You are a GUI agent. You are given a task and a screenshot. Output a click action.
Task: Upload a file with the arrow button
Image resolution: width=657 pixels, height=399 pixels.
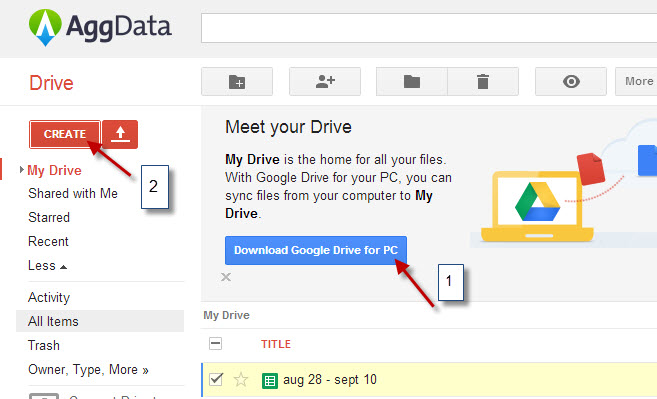(x=120, y=134)
